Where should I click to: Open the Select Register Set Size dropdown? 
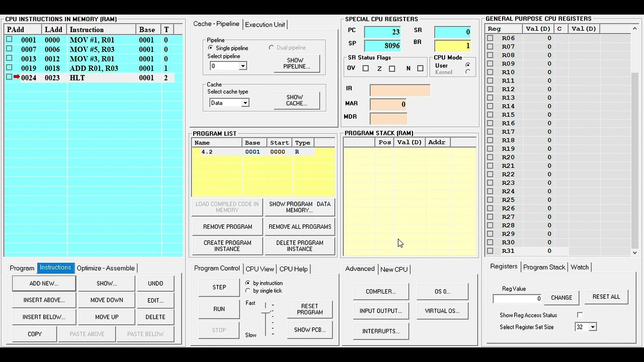pos(593,327)
